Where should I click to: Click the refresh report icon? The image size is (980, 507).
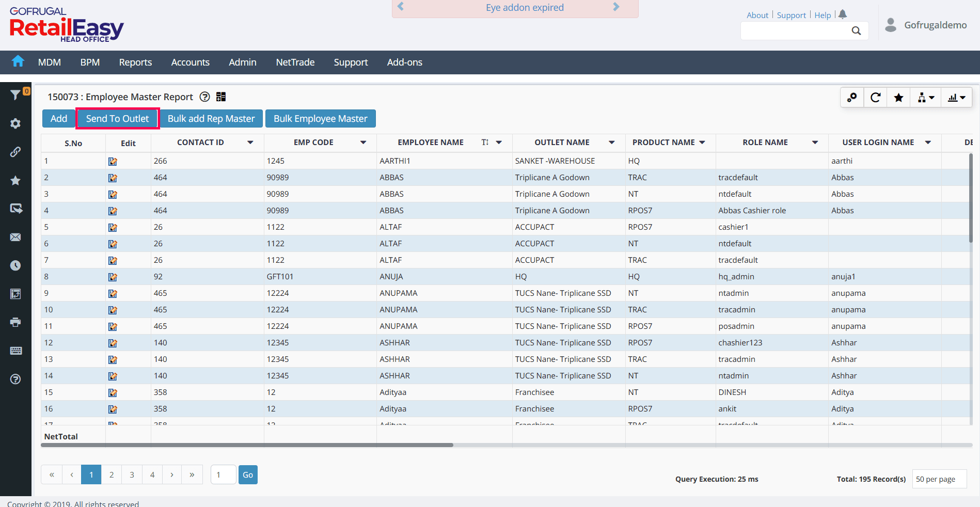pos(875,98)
